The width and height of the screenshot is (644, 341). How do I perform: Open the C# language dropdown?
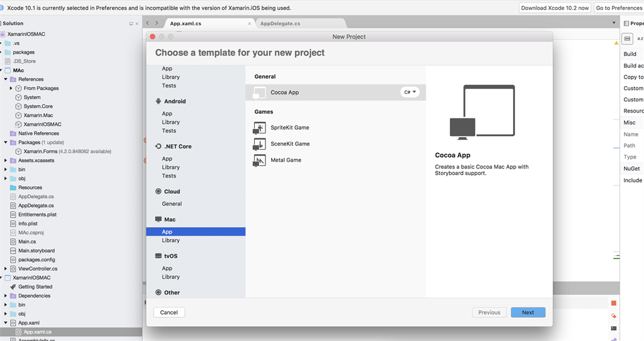coord(410,92)
